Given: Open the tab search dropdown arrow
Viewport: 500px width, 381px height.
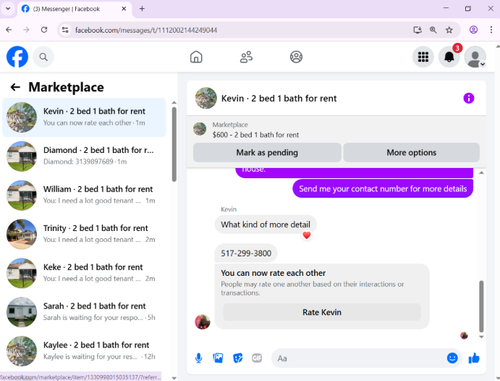Looking at the screenshot, I should click(x=8, y=9).
